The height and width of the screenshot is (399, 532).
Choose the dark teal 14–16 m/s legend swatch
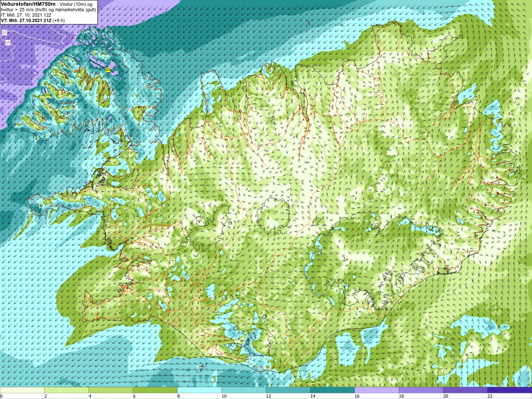332,390
